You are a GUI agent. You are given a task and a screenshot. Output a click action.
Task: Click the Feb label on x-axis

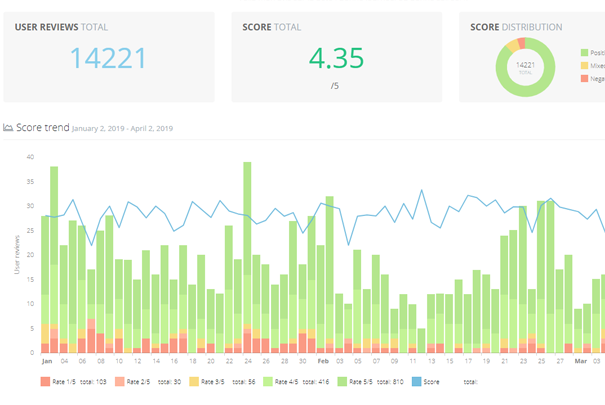tap(323, 361)
